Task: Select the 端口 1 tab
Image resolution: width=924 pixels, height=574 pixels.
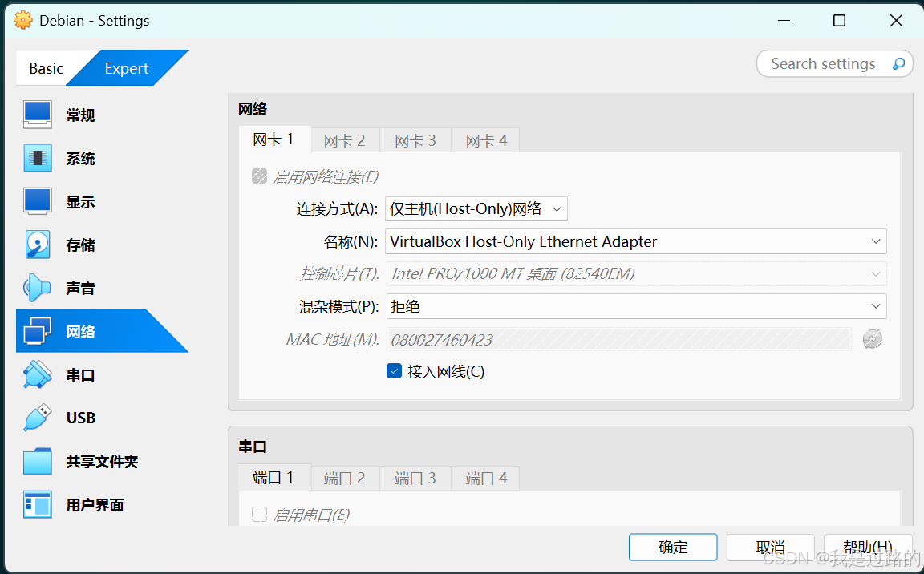Action: 274,478
